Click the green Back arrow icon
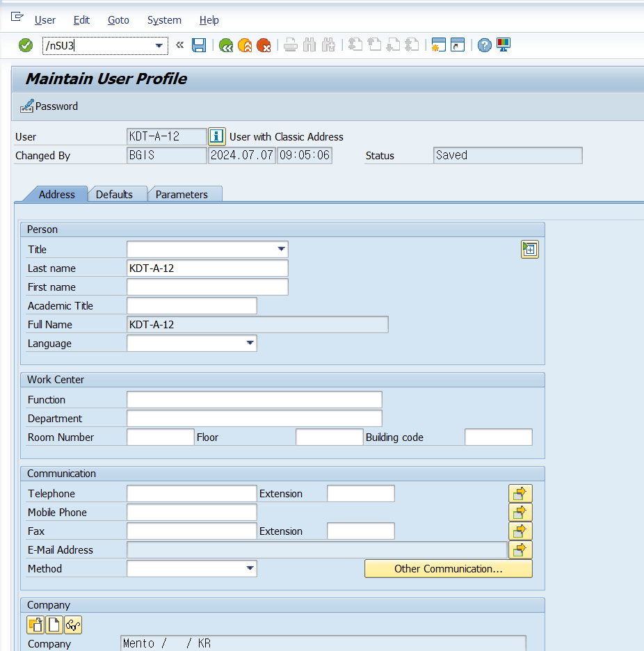 (226, 45)
